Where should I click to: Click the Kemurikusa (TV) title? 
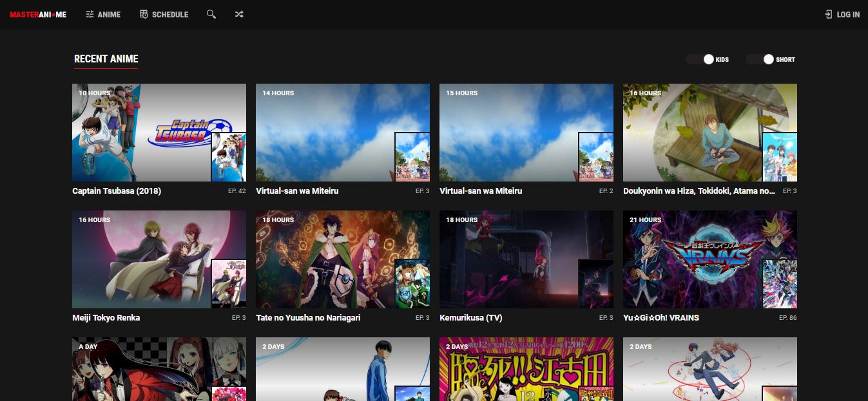(471, 318)
